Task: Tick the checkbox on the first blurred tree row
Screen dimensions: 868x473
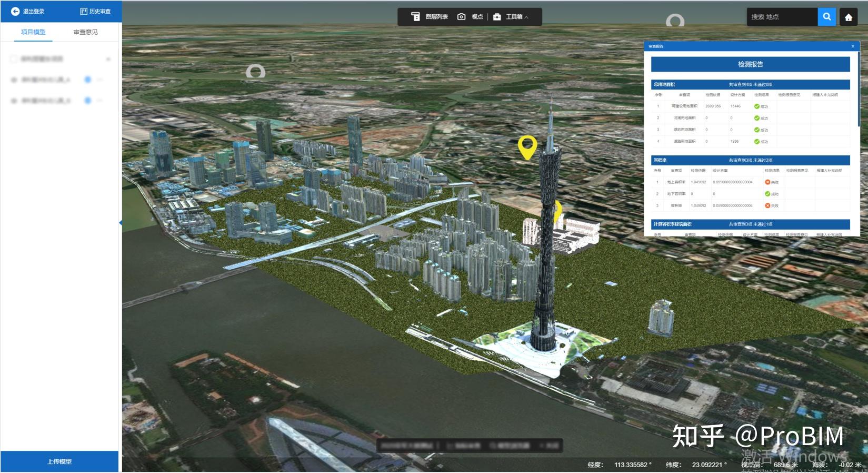Action: [x=14, y=59]
